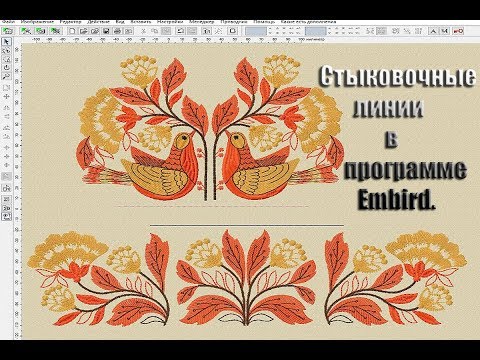Open the Настройки menu
Screen dimensions: 480x360
click(170, 22)
